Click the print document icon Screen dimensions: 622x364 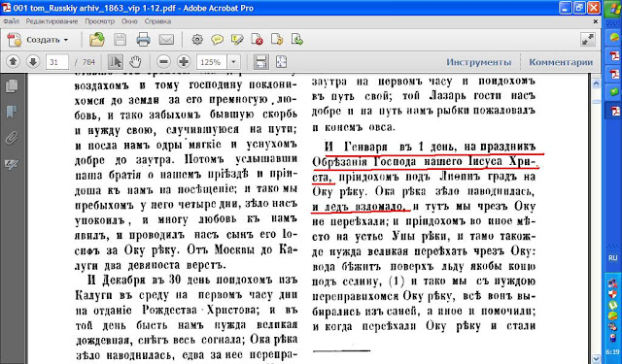143,40
